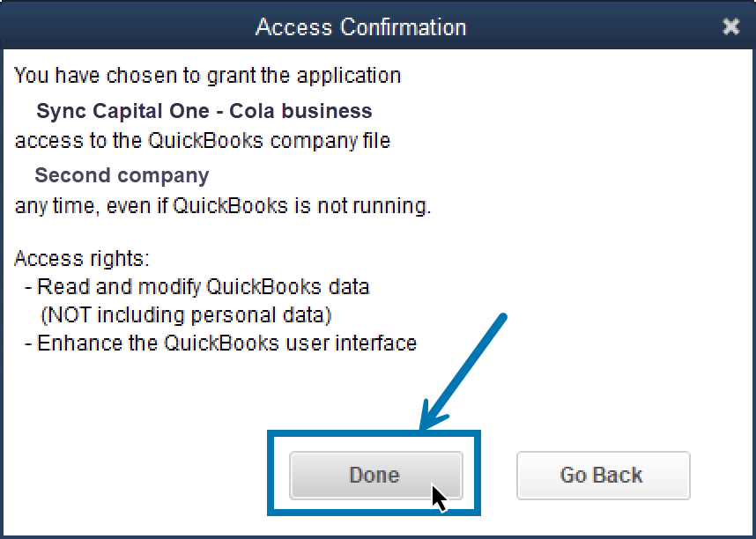Close the Access Confirmation dialog
This screenshot has height=539, width=756.
(730, 27)
